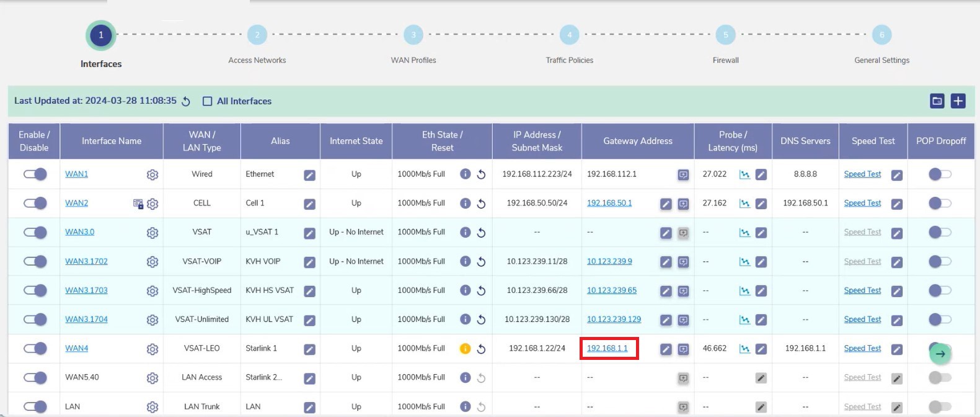
Task: Refresh the Last Updated timestamp
Action: (x=186, y=101)
